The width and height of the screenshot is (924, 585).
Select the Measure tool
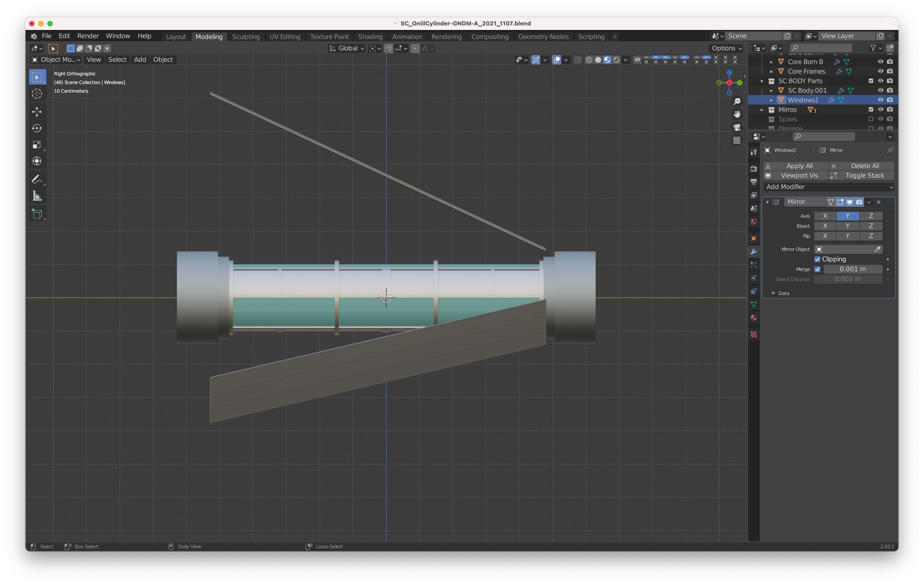coord(37,196)
